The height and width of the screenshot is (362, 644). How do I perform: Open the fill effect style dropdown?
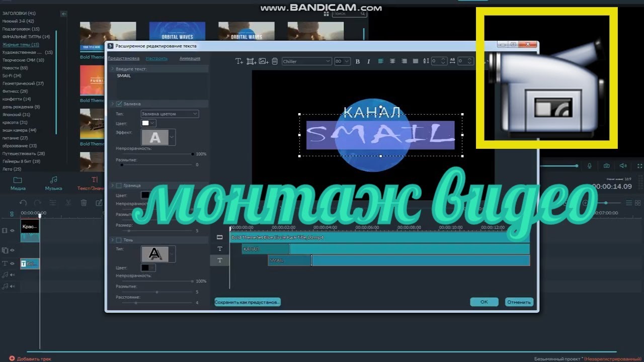click(x=158, y=137)
